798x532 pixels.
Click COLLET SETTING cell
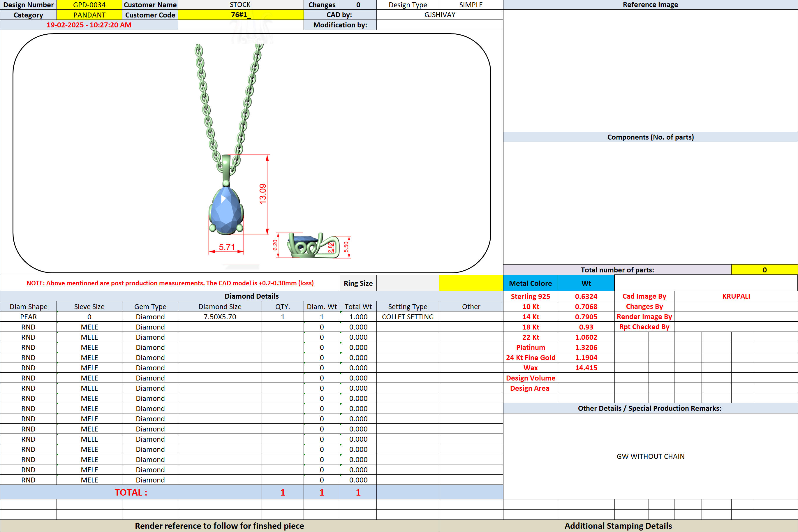point(408,317)
